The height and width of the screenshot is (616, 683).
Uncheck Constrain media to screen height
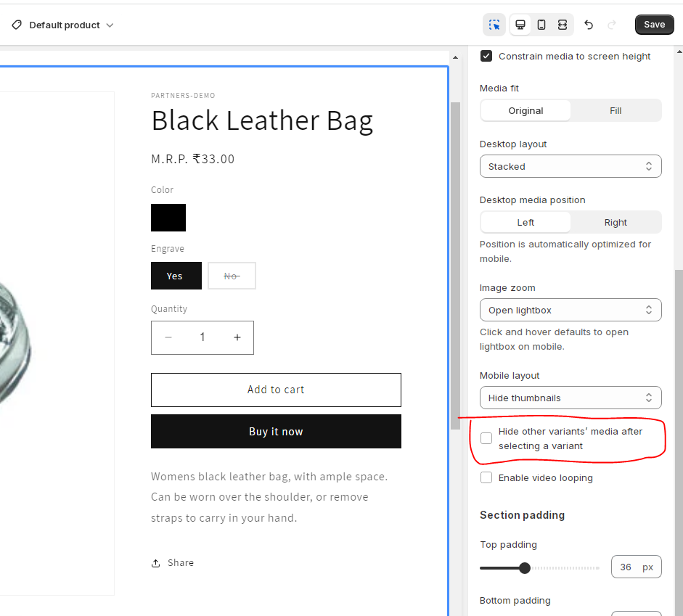coord(486,56)
